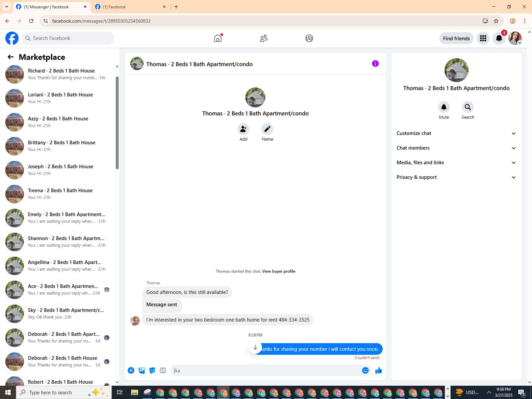Choose a sticker icon
This screenshot has width=532, height=399.
point(152,370)
